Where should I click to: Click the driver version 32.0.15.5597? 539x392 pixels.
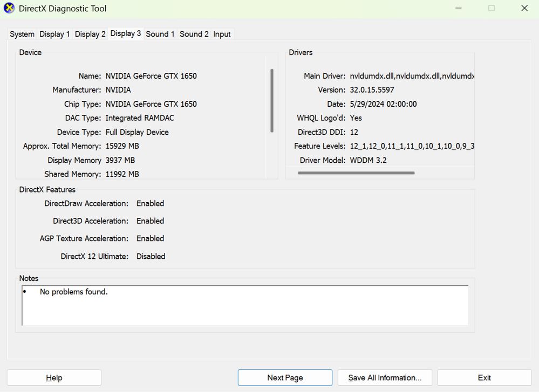372,90
